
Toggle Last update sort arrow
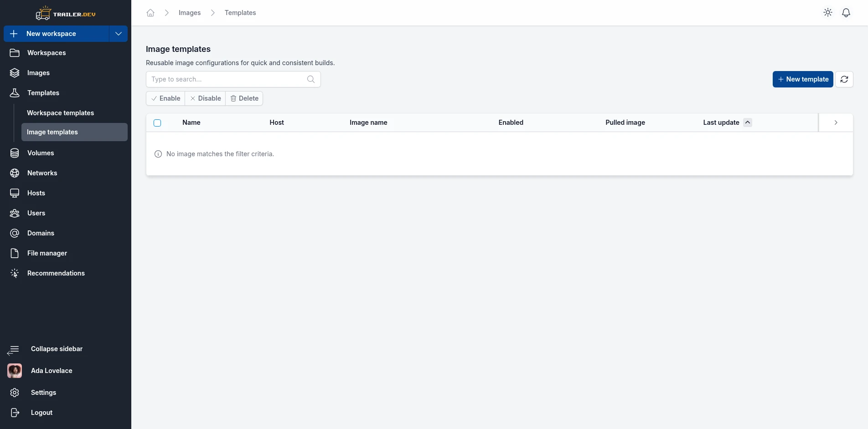point(748,123)
